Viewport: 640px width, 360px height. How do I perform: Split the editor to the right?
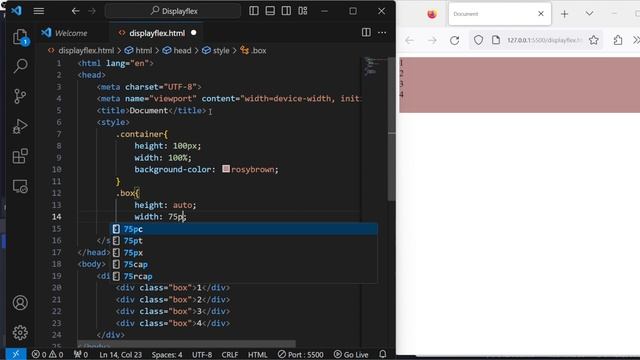[x=366, y=33]
